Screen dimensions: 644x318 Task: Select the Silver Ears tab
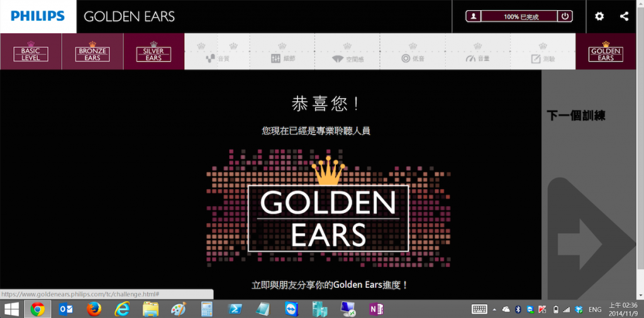coord(153,52)
